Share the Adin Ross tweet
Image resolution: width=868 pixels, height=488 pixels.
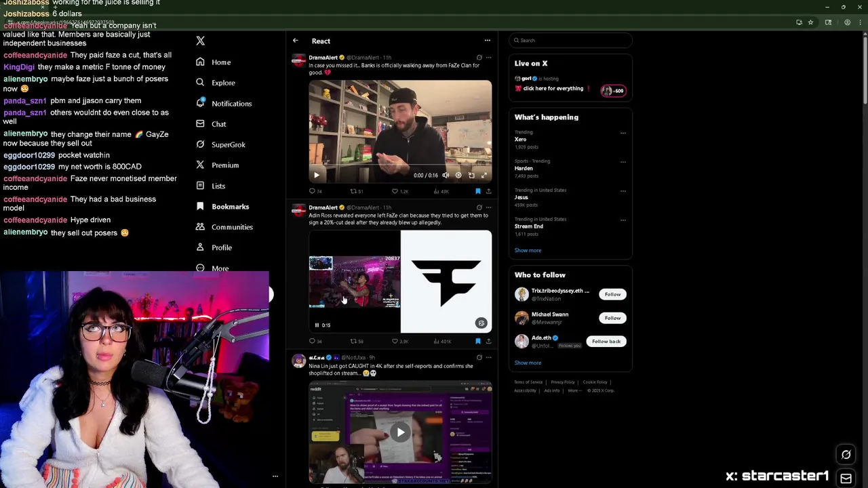pyautogui.click(x=488, y=342)
